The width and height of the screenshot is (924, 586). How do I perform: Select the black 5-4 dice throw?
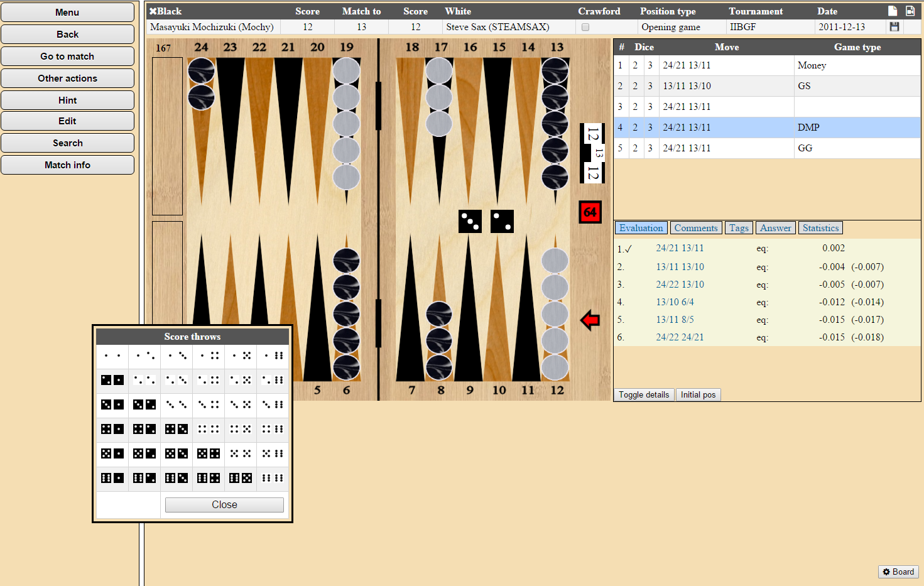coord(209,453)
